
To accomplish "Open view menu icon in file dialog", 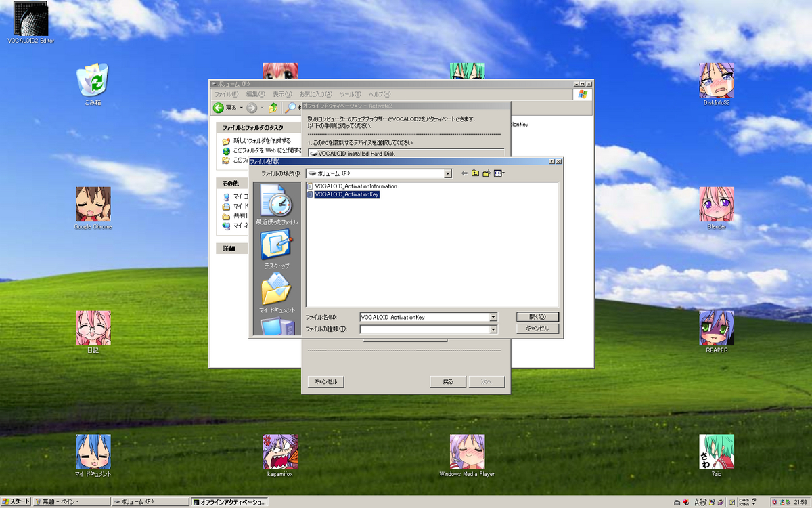I will click(x=499, y=173).
